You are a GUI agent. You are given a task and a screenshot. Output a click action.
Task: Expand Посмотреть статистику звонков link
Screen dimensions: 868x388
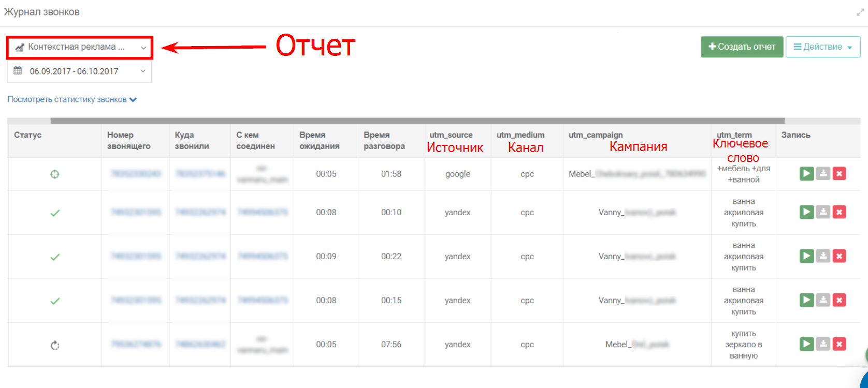click(72, 99)
